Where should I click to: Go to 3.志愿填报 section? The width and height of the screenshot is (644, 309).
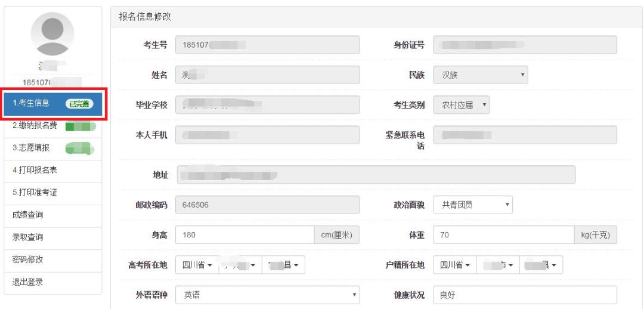(53, 149)
